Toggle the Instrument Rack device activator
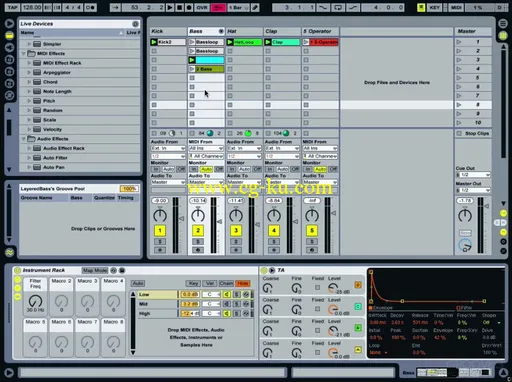The width and height of the screenshot is (512, 382). (17, 270)
